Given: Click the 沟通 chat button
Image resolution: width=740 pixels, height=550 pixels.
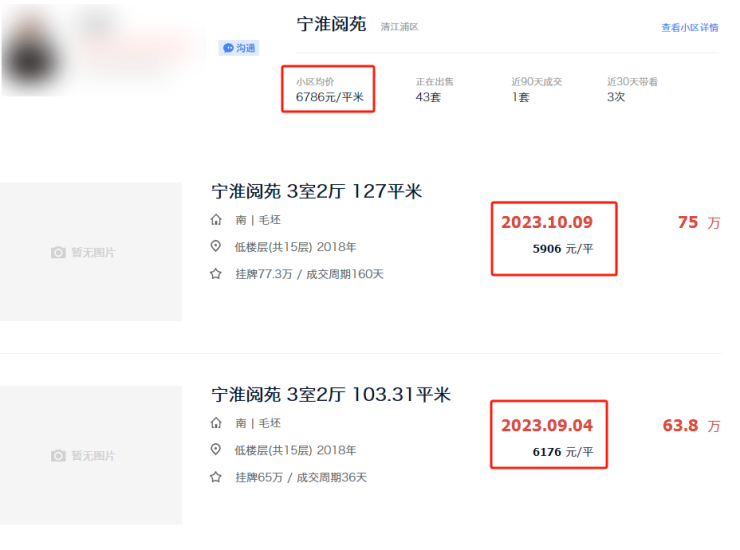Looking at the screenshot, I should pos(239,48).
